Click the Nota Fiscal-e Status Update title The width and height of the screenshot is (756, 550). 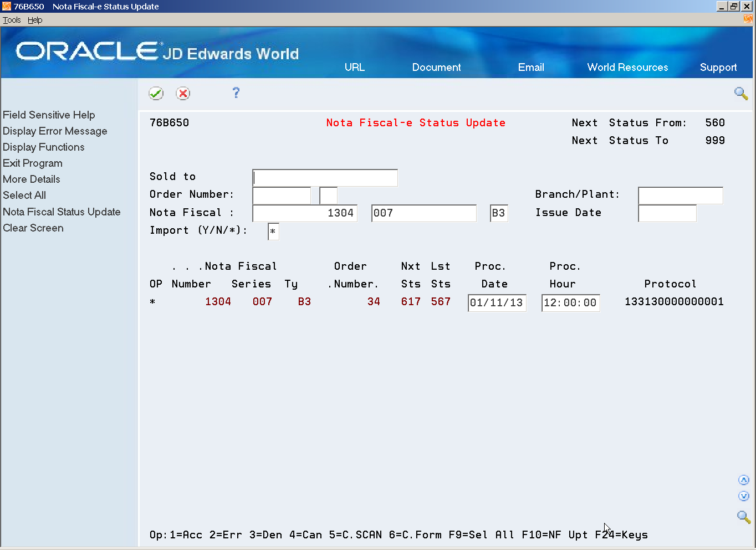point(416,123)
